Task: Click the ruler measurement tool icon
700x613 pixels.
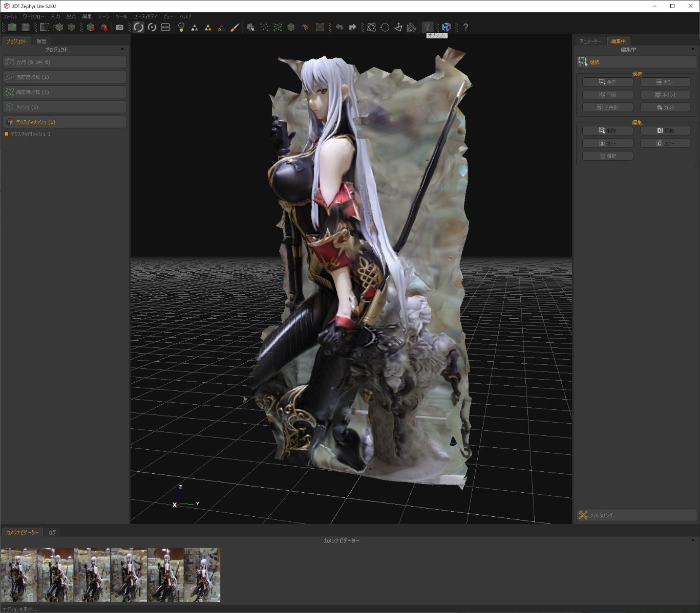Action: (412, 27)
